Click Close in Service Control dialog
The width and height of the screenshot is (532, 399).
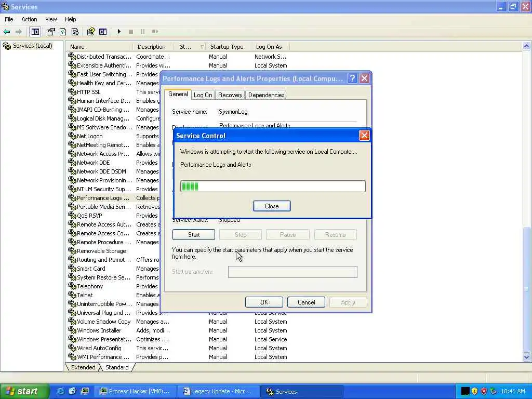272,206
